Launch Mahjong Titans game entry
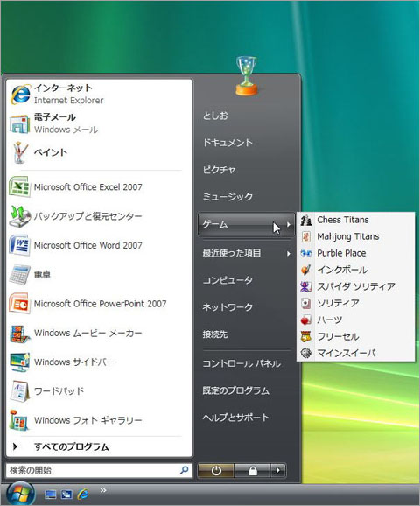The image size is (420, 506). (x=355, y=236)
